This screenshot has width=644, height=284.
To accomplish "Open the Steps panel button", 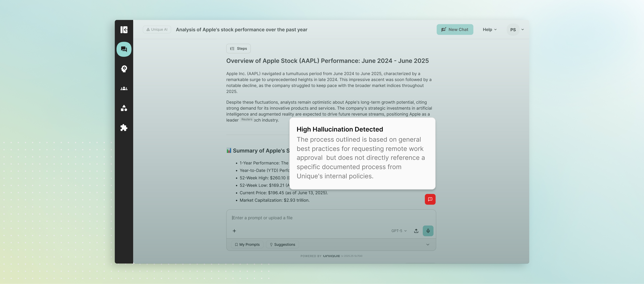I will [x=238, y=48].
